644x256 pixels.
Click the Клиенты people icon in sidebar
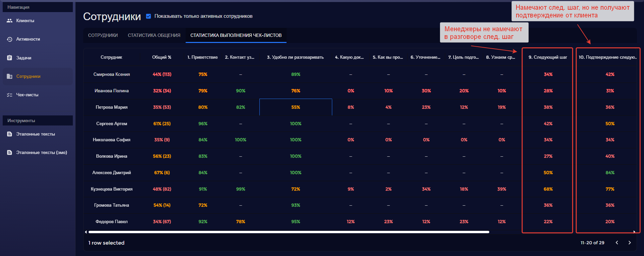(10, 21)
